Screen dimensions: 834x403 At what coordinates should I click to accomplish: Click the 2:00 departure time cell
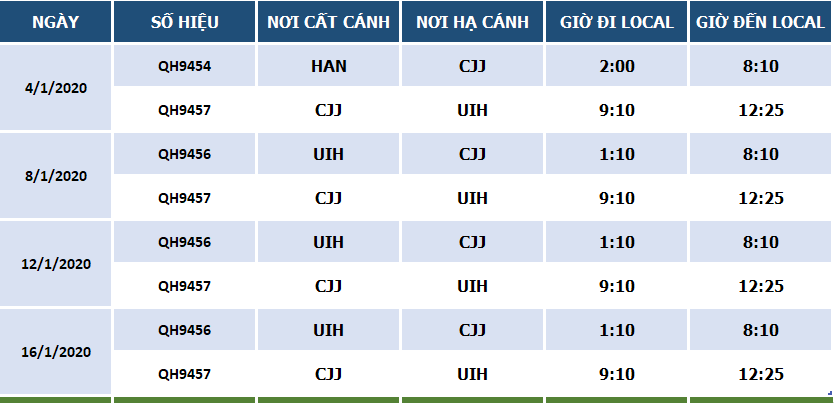(616, 67)
